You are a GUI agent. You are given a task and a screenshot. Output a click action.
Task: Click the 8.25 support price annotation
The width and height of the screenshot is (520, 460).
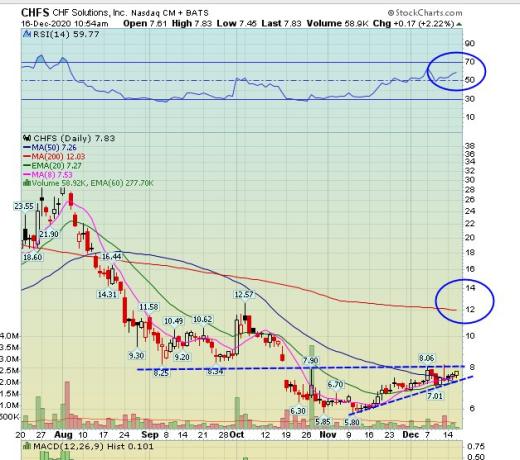(x=161, y=373)
